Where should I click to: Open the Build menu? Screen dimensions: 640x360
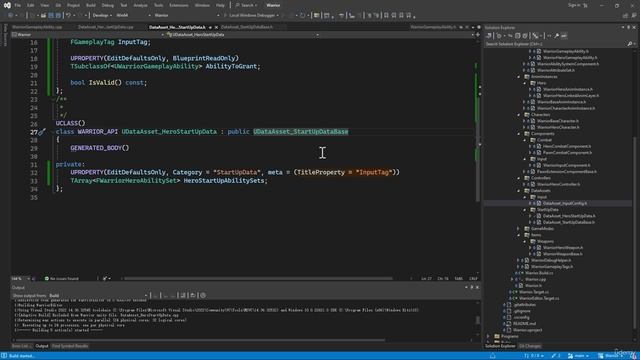coord(91,5)
